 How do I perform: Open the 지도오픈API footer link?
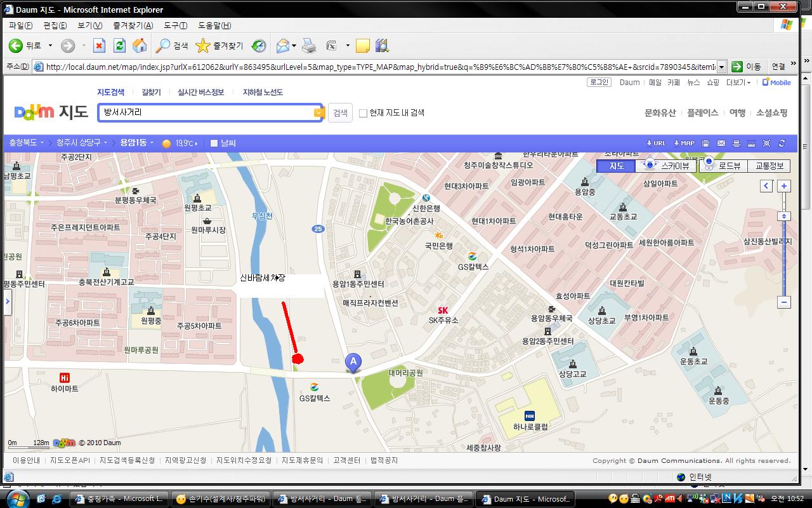point(70,460)
